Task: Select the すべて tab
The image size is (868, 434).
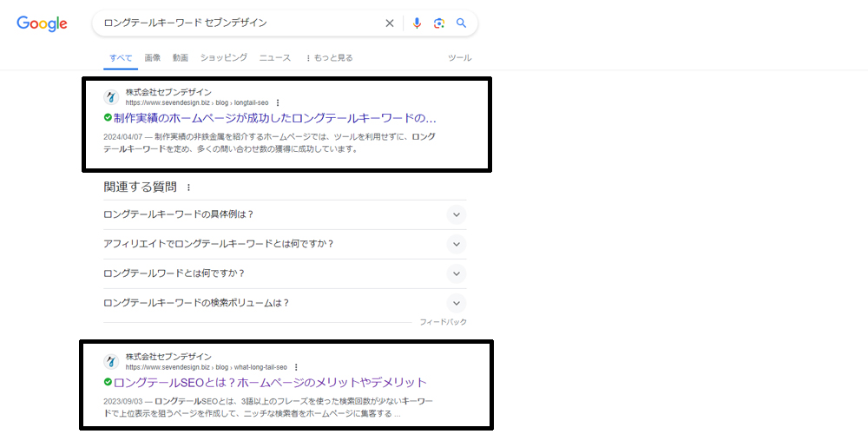Action: click(121, 57)
